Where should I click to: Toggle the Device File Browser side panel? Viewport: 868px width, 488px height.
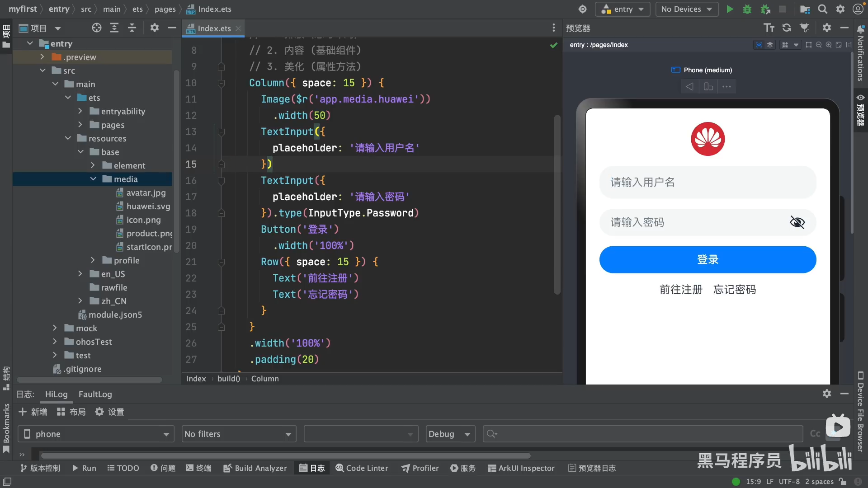pyautogui.click(x=860, y=412)
